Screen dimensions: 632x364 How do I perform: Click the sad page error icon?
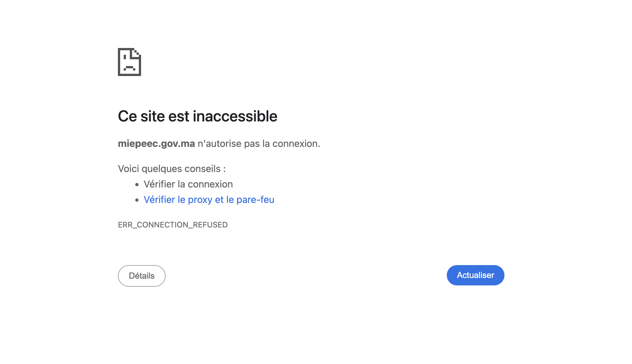pyautogui.click(x=129, y=62)
